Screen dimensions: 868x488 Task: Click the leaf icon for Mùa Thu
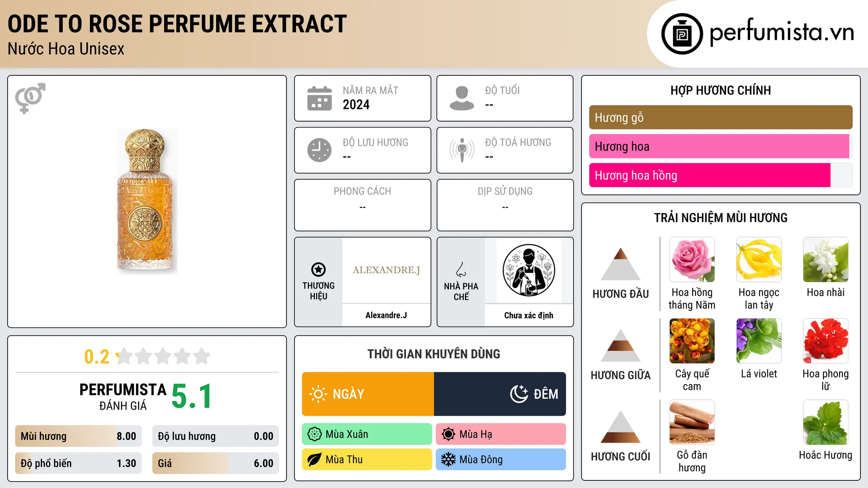pyautogui.click(x=314, y=460)
